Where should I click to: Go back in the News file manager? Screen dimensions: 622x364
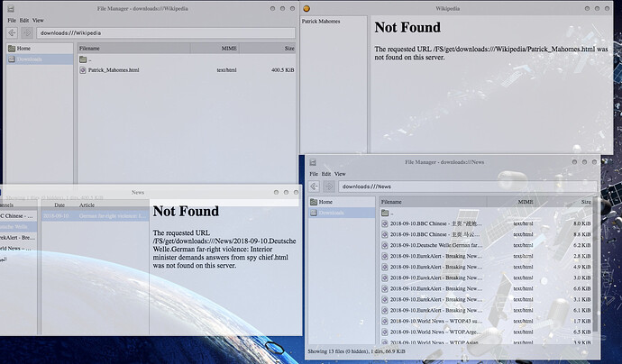pos(314,187)
